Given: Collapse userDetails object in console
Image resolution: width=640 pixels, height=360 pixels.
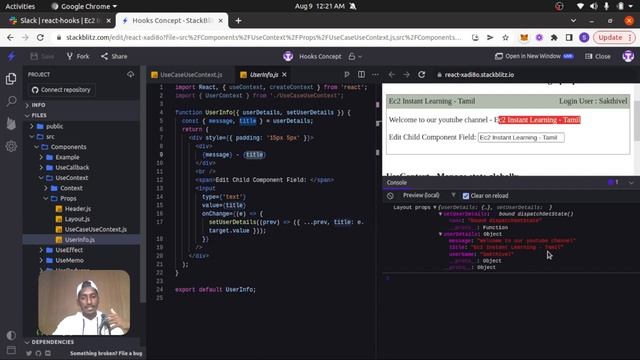Looking at the screenshot, I should tap(440, 234).
